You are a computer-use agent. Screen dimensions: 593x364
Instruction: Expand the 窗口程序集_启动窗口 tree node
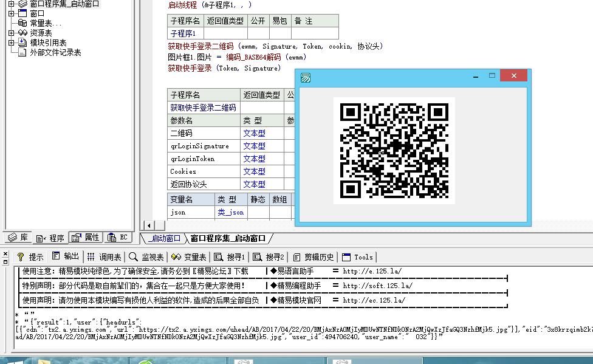click(12, 4)
